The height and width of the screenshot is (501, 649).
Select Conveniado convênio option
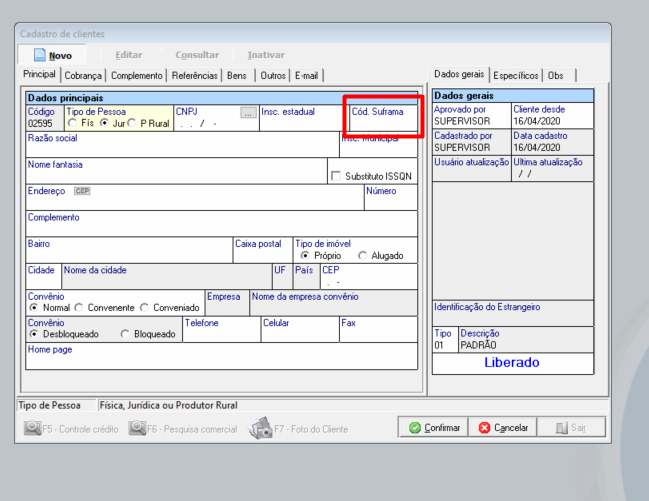145,308
